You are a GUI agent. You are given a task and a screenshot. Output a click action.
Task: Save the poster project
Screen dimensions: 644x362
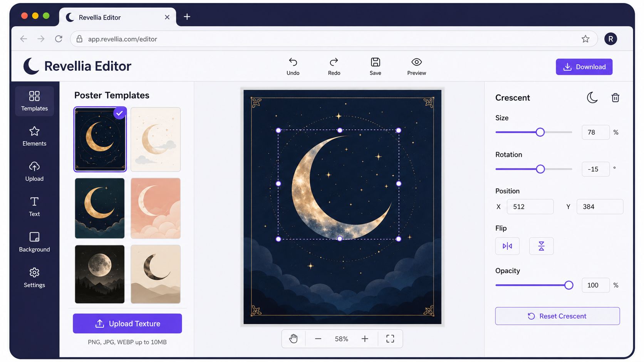[x=375, y=67]
